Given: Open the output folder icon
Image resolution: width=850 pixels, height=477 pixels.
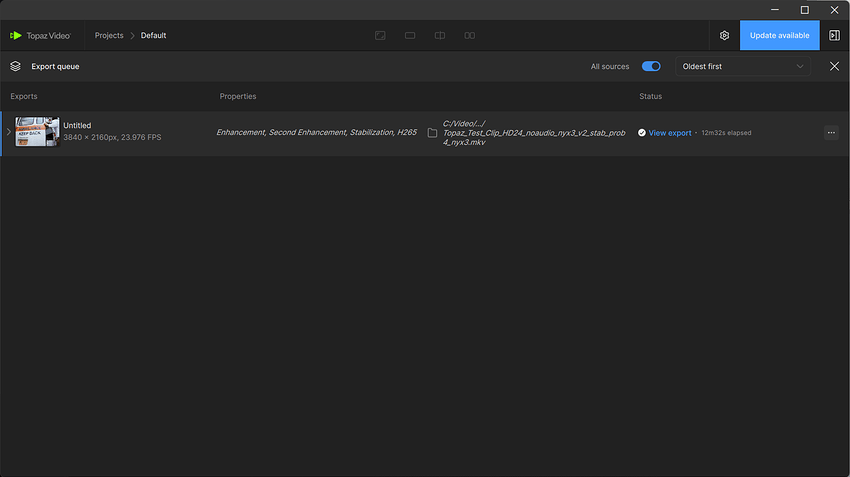Looking at the screenshot, I should coord(432,132).
